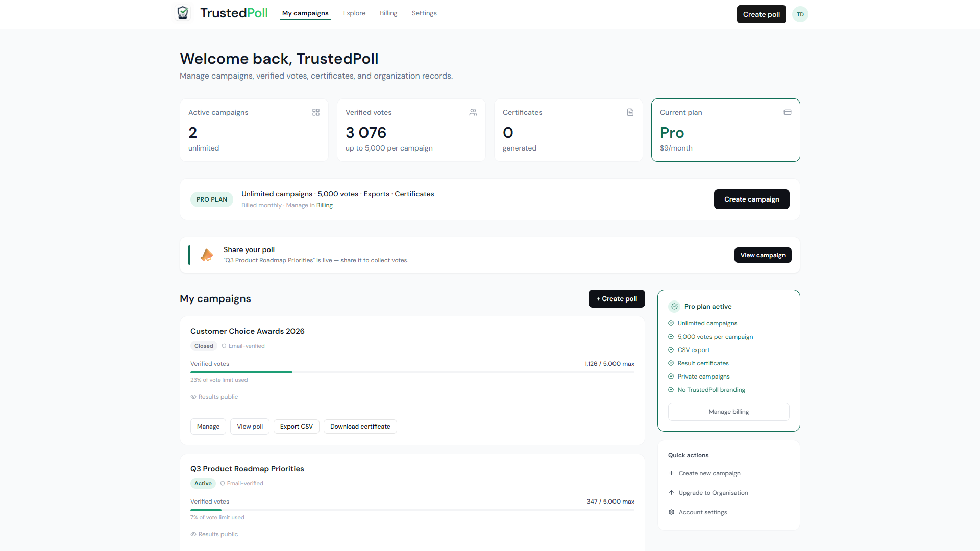Click the TrustedPoll brand name in header
The height and width of the screenshot is (551, 980).
(x=234, y=13)
